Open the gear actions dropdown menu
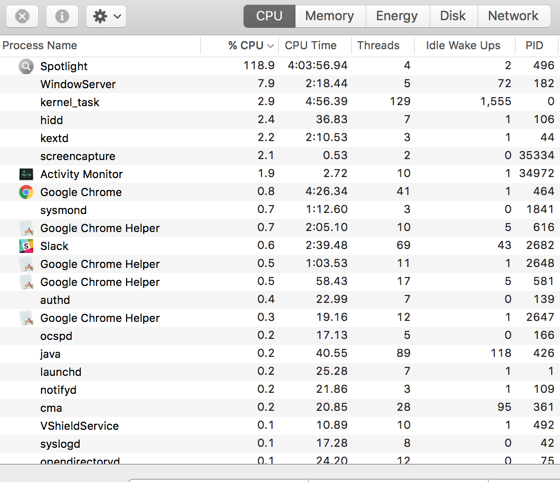Image resolution: width=560 pixels, height=482 pixels. [x=106, y=16]
